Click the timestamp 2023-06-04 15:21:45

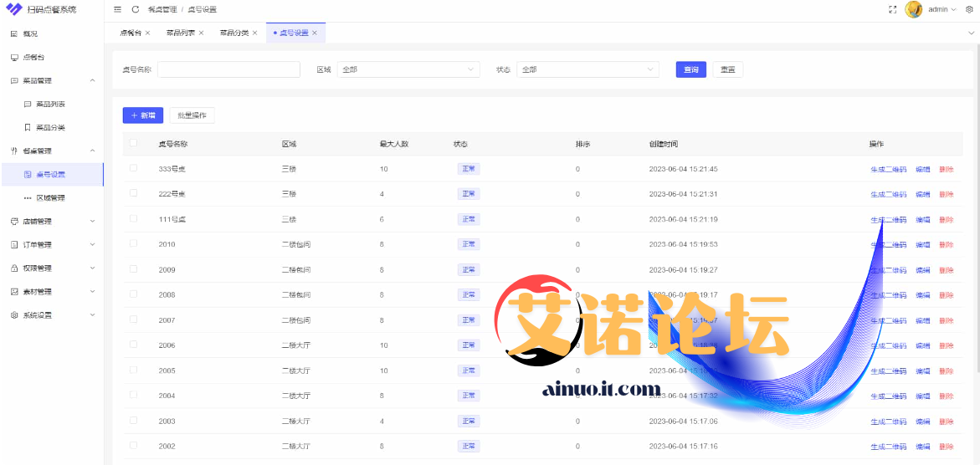click(x=683, y=170)
